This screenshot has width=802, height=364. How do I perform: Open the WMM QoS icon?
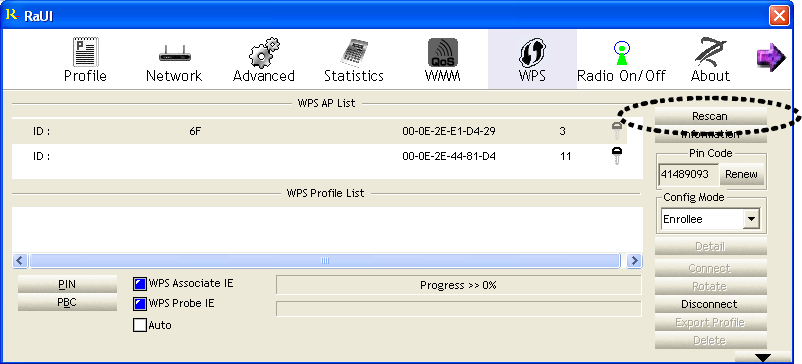click(x=443, y=53)
